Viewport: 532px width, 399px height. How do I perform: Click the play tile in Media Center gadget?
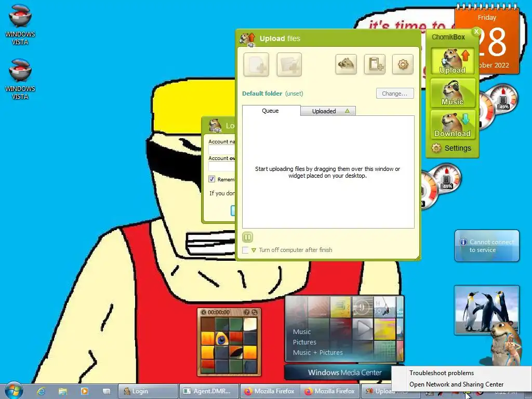(x=363, y=328)
